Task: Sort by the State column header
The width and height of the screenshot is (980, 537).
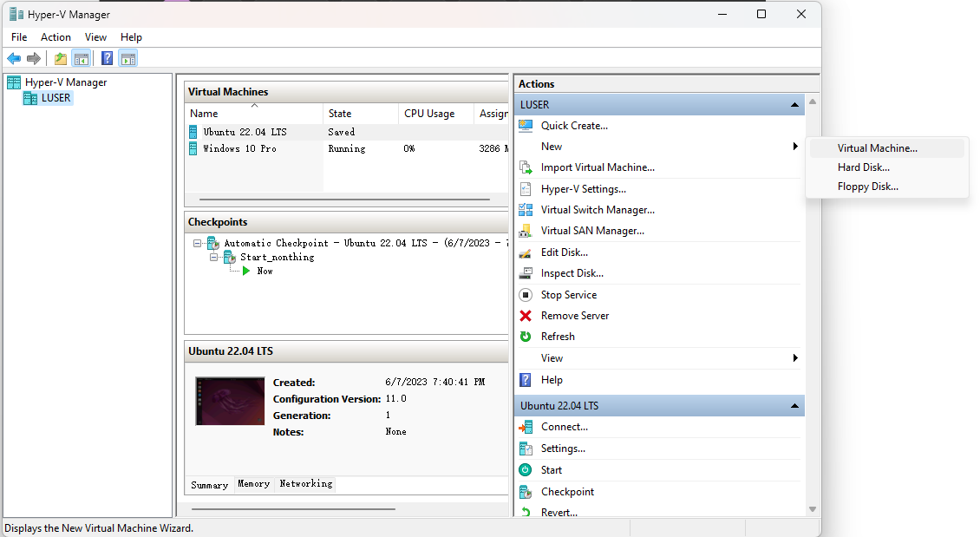Action: (361, 114)
